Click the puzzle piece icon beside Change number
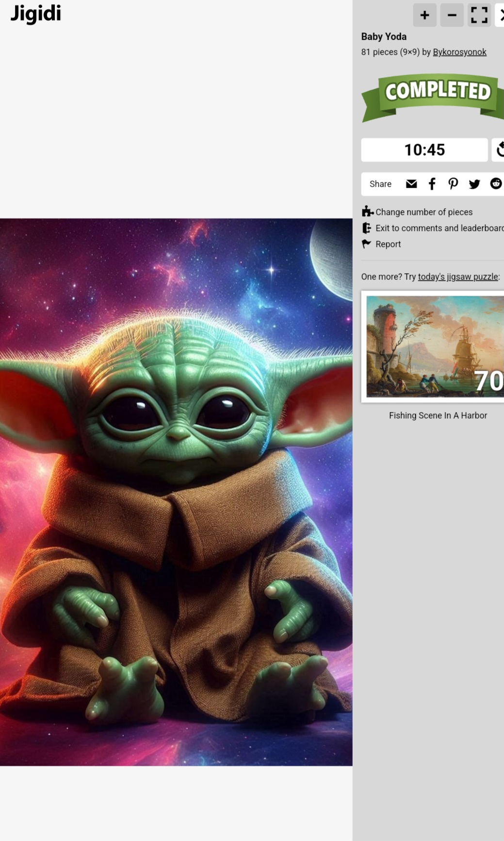This screenshot has height=841, width=504. [367, 212]
